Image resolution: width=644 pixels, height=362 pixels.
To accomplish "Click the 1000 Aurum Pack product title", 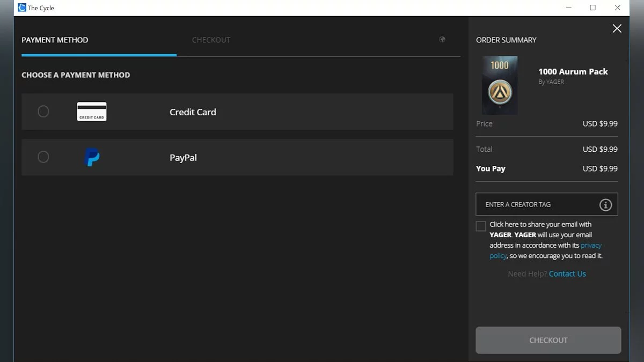I will coord(573,72).
